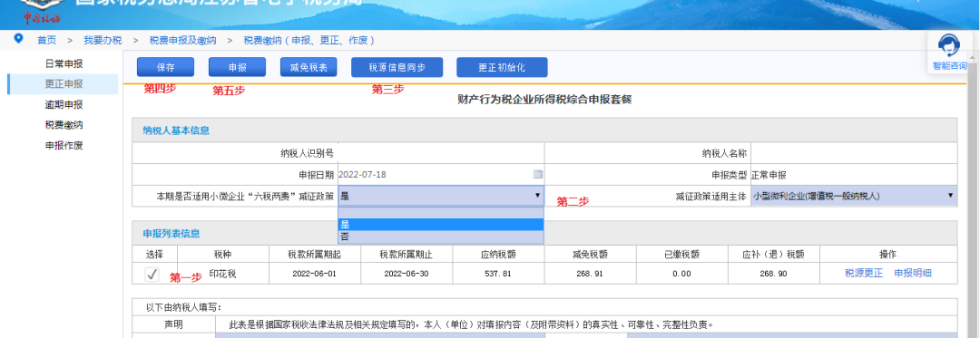
Task: Open calendar picker beside 申报日期
Action: 537,175
